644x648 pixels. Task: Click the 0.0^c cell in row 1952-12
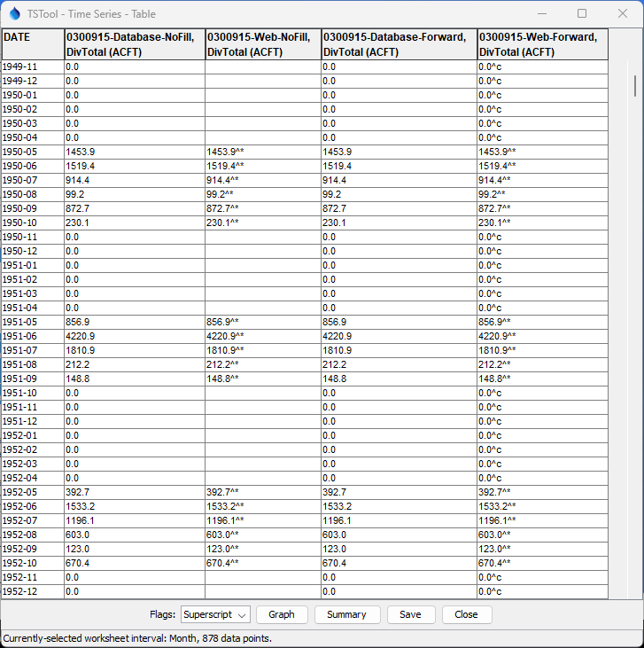542,591
